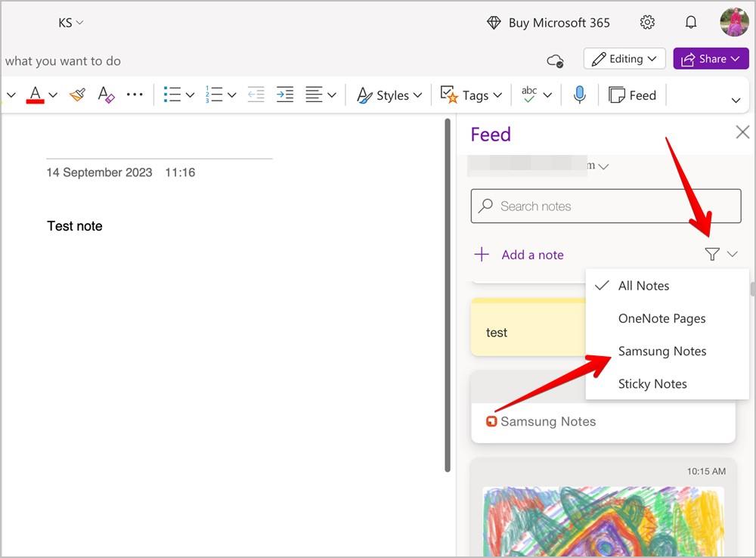Select Sticky Notes filter option
Viewport: 756px width, 558px height.
pos(667,384)
